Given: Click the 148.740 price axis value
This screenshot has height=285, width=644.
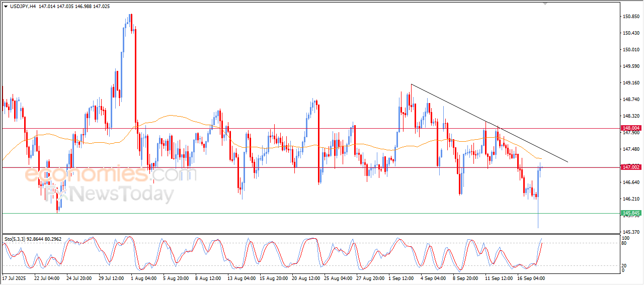Looking at the screenshot, I should point(631,100).
